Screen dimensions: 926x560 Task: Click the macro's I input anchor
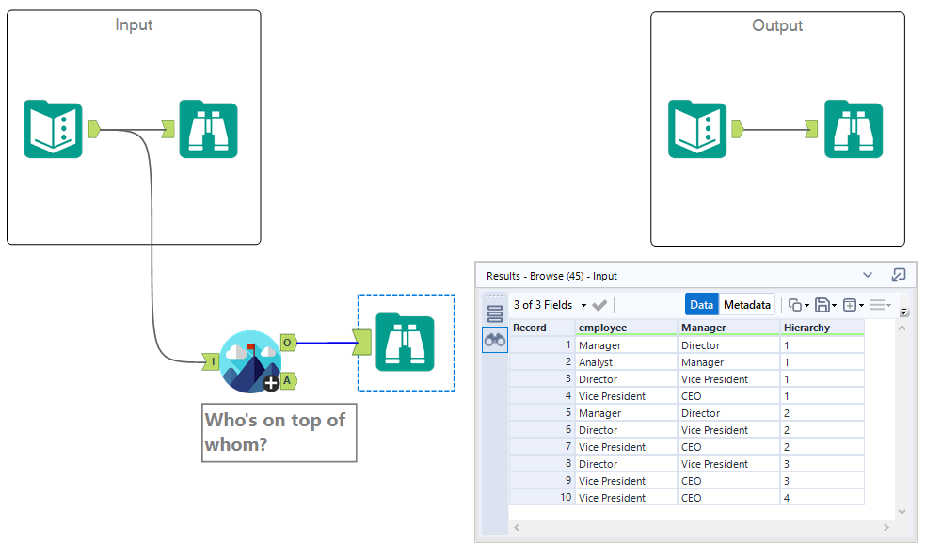coord(212,361)
